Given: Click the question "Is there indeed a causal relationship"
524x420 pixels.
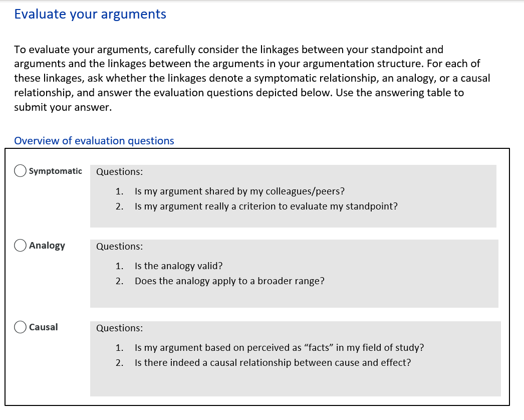Looking at the screenshot, I should coord(273,363).
